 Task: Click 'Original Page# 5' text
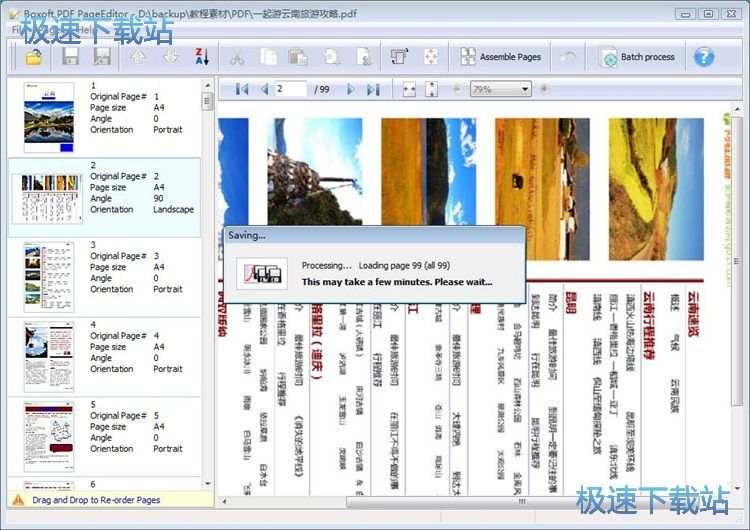(124, 415)
